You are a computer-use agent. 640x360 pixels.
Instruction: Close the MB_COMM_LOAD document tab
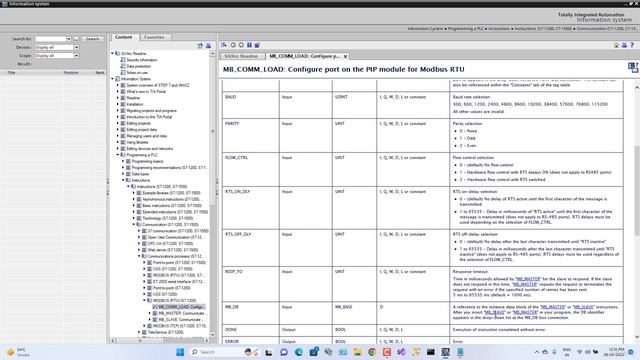coord(345,56)
